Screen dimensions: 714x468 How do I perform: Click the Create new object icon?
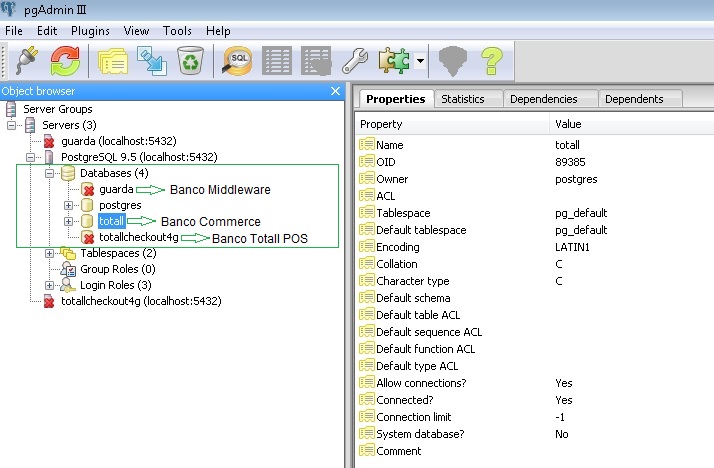click(x=153, y=61)
